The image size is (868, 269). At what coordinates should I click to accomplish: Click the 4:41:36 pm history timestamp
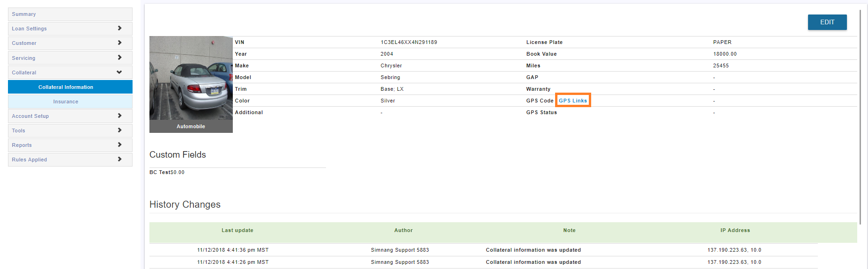233,250
